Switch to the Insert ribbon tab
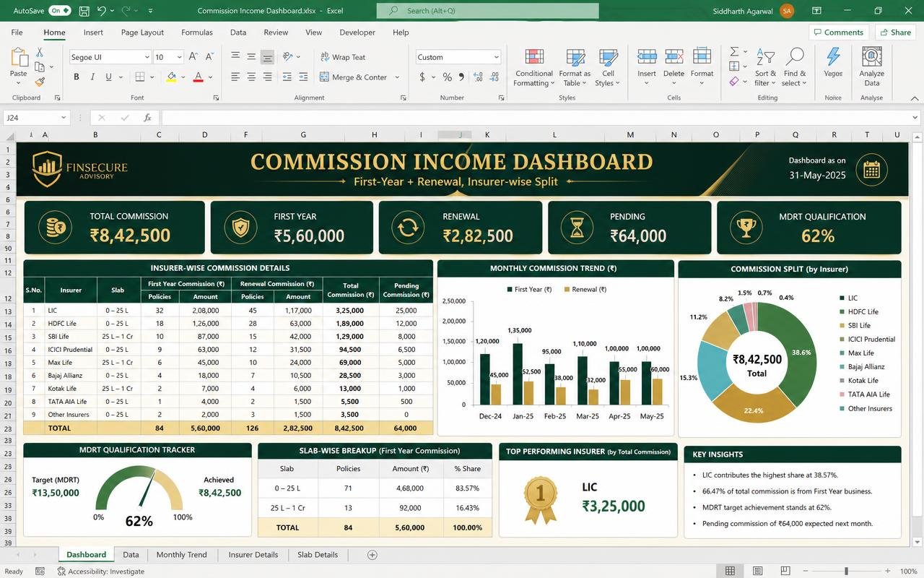 pos(93,33)
